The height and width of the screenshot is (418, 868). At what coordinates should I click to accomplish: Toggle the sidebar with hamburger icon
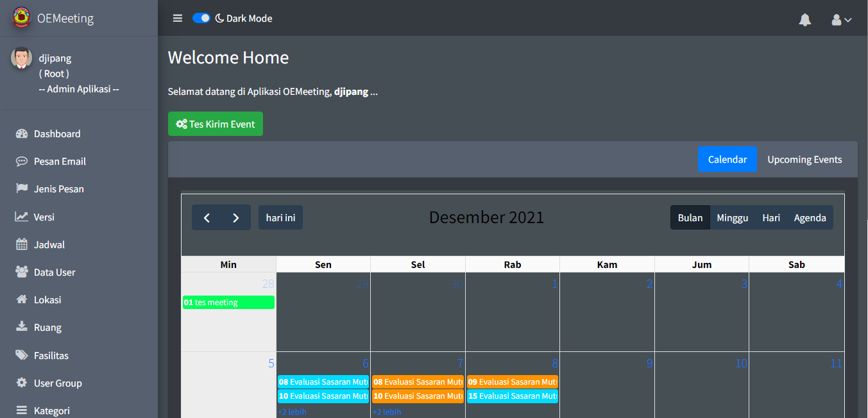click(178, 19)
